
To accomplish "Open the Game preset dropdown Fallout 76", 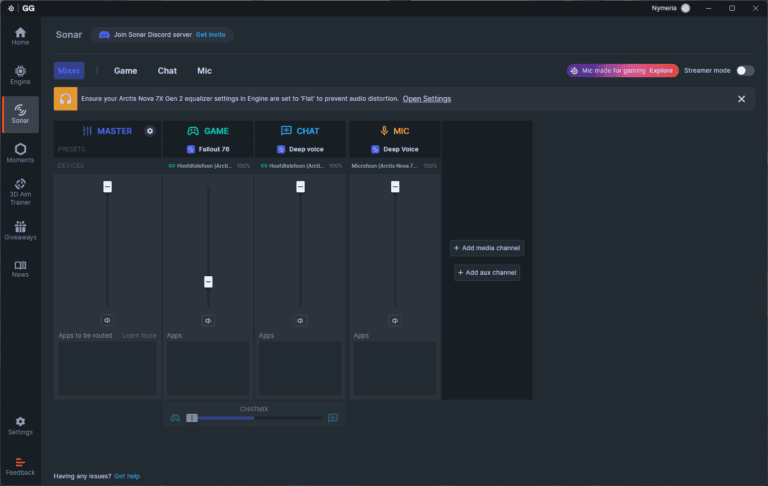I will tap(208, 149).
